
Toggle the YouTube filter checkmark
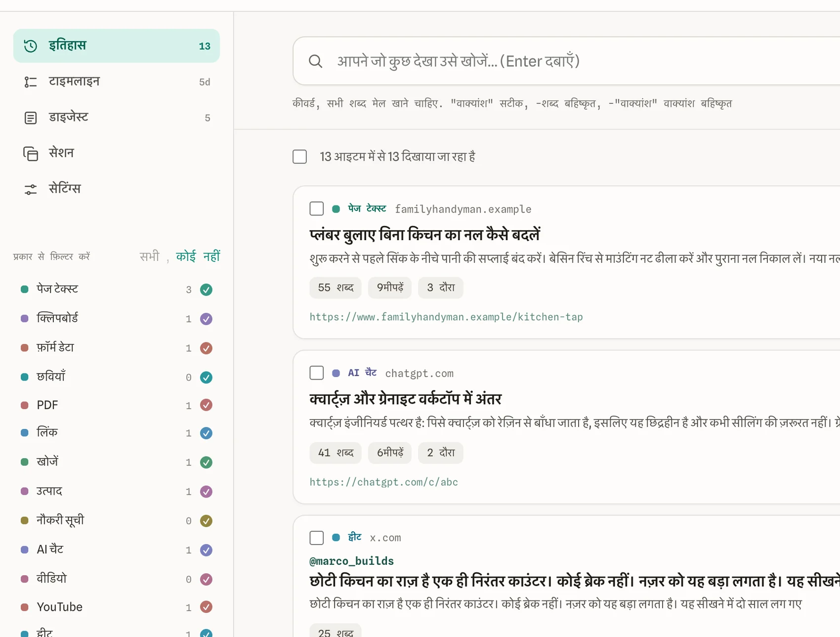206,607
